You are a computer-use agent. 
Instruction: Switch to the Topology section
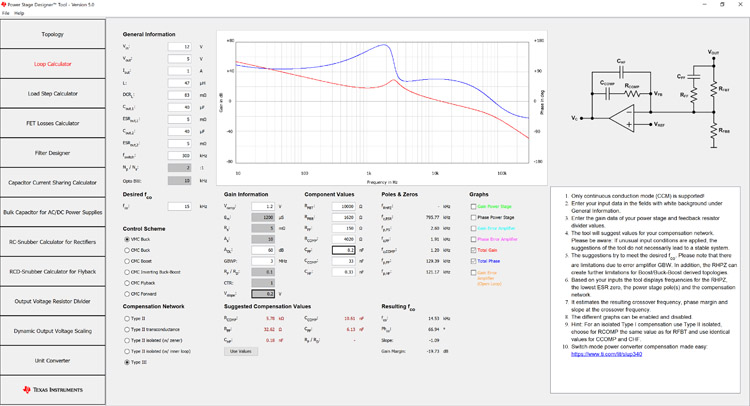(53, 34)
